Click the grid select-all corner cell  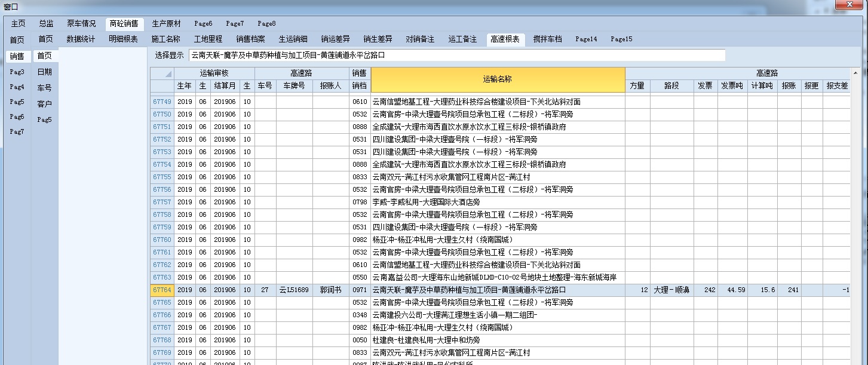tap(161, 73)
